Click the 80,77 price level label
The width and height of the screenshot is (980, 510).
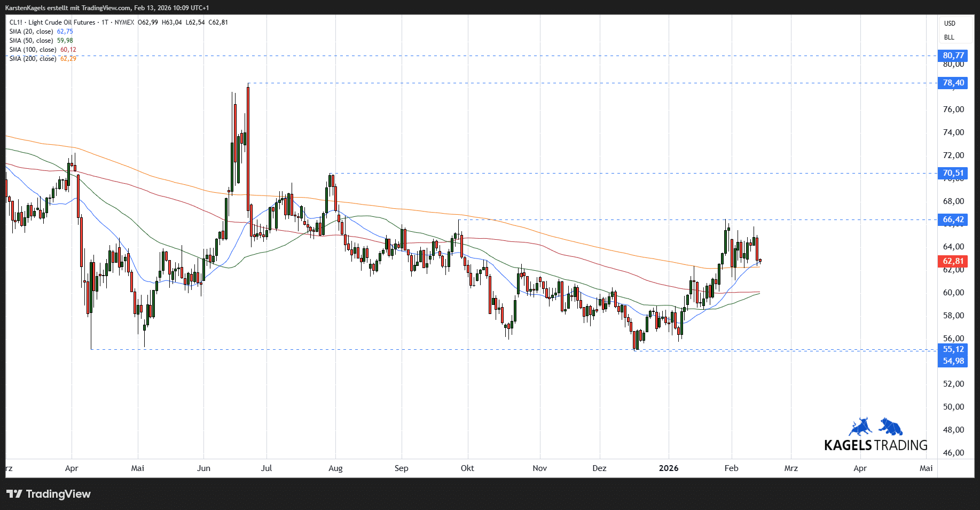953,56
